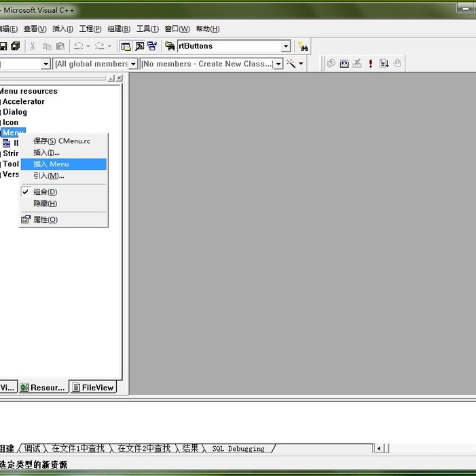Open the 插入(I) menu in menu bar
The width and height of the screenshot is (476, 476).
point(62,29)
